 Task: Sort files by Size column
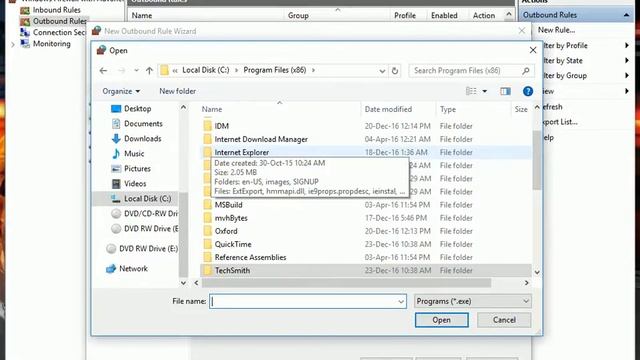point(521,109)
